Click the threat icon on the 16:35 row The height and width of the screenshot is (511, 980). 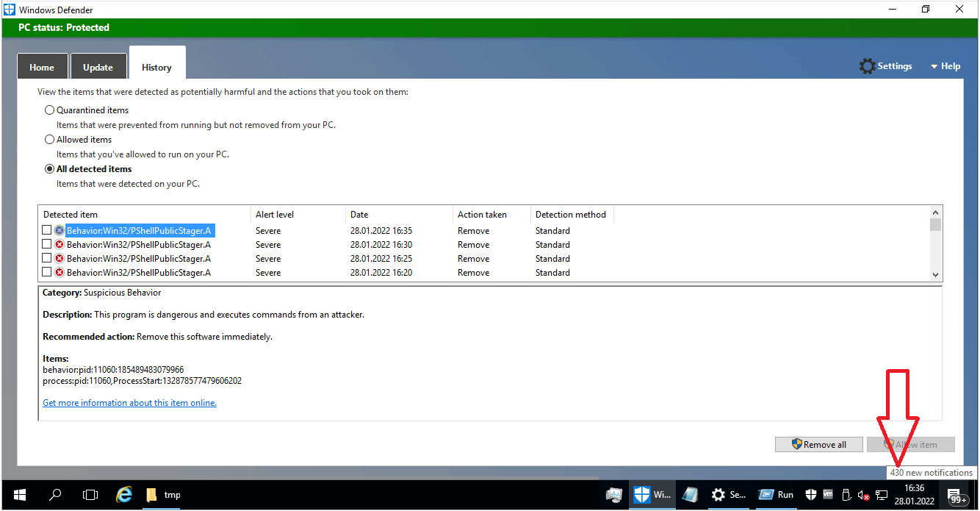(x=60, y=231)
